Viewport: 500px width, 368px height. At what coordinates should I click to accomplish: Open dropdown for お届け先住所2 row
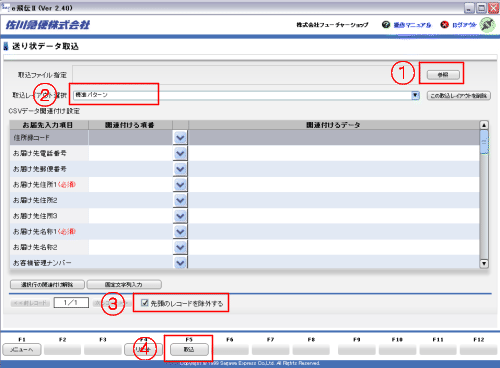(x=180, y=200)
